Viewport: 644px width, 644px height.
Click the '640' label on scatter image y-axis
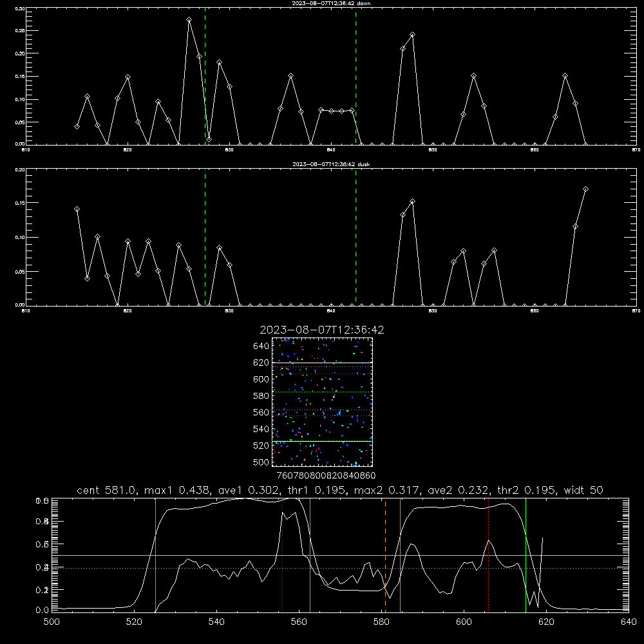click(x=261, y=346)
